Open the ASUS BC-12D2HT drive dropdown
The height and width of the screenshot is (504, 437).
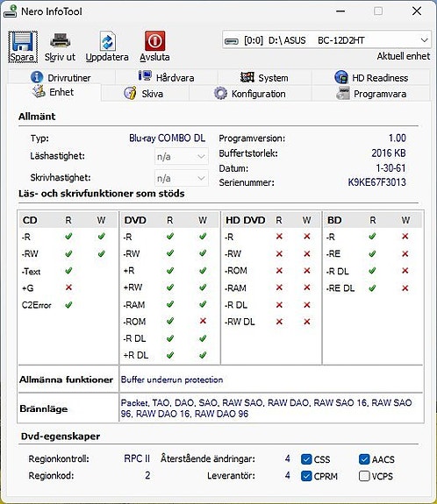[326, 40]
